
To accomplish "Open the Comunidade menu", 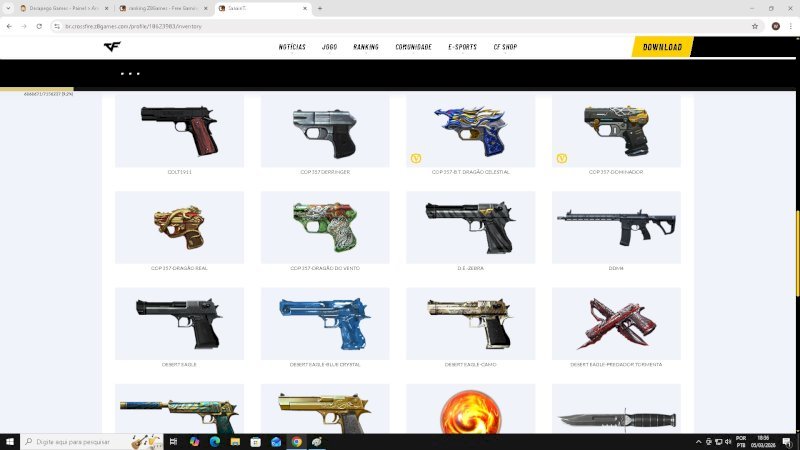I will pos(413,47).
